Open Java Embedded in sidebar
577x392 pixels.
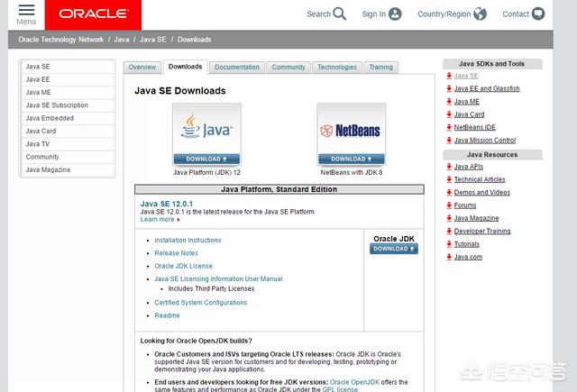pyautogui.click(x=69, y=118)
